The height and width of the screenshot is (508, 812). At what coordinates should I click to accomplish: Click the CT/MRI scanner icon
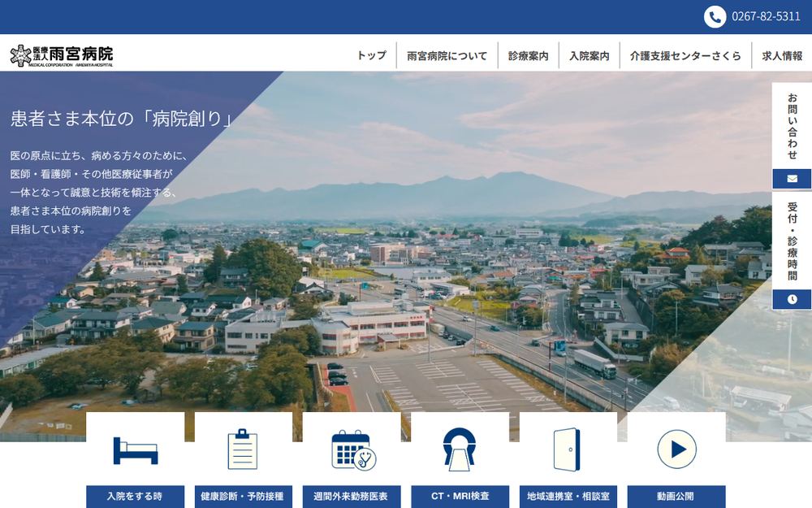tap(460, 449)
